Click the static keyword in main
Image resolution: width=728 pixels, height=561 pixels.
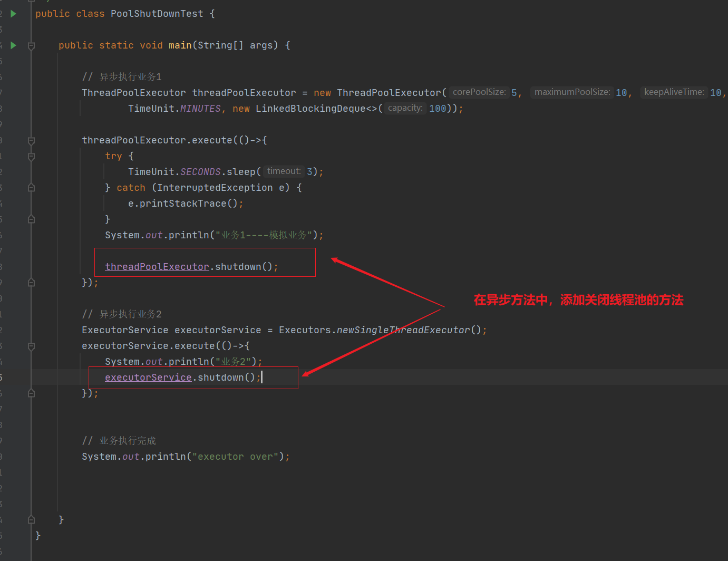click(x=117, y=45)
